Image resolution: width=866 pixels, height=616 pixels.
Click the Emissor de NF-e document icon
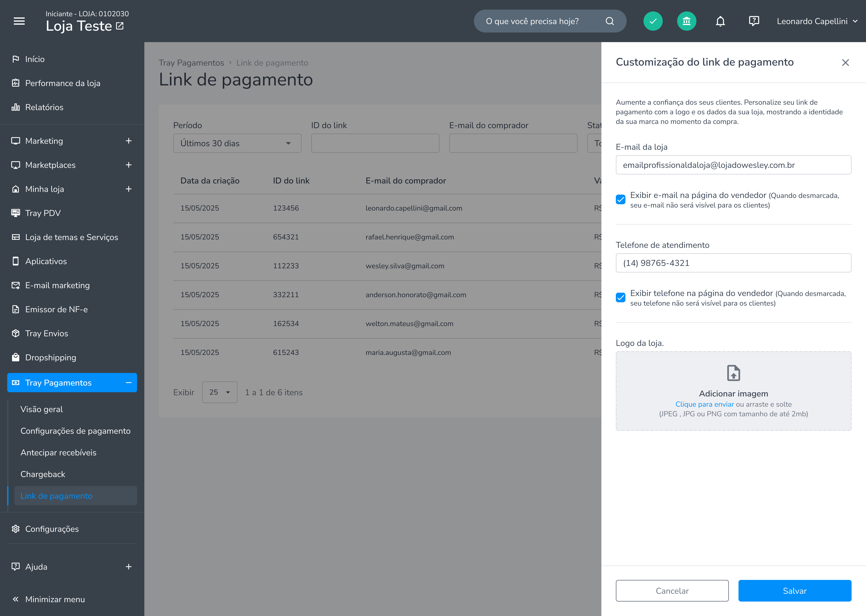click(15, 310)
